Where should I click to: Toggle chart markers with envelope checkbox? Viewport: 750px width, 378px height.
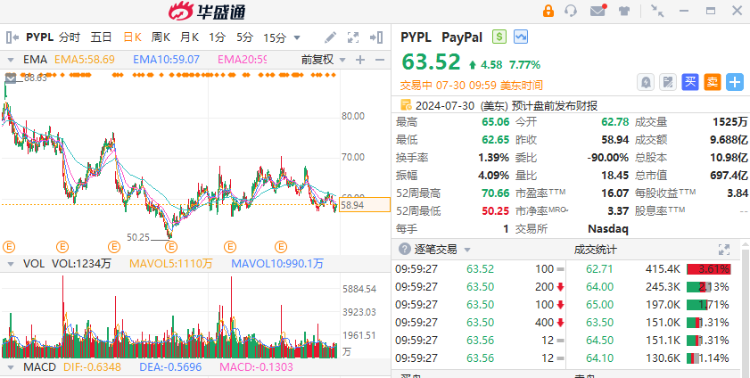tap(11, 78)
